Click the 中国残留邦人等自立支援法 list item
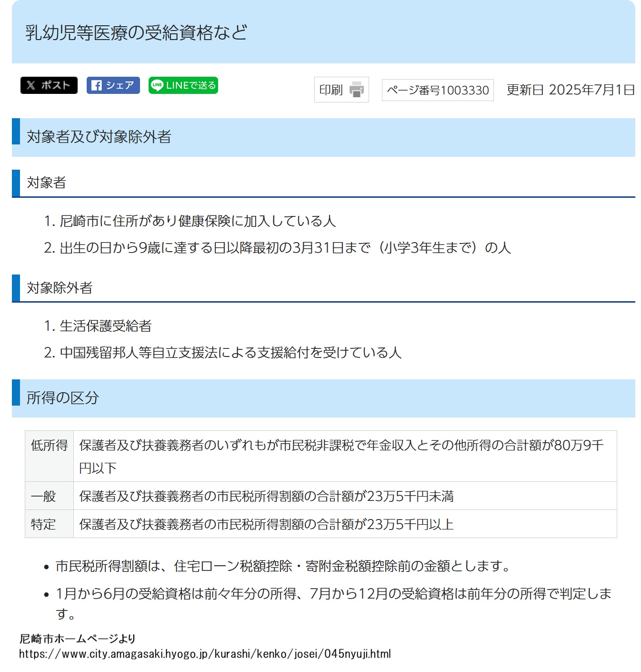641x672 pixels. click(x=230, y=353)
